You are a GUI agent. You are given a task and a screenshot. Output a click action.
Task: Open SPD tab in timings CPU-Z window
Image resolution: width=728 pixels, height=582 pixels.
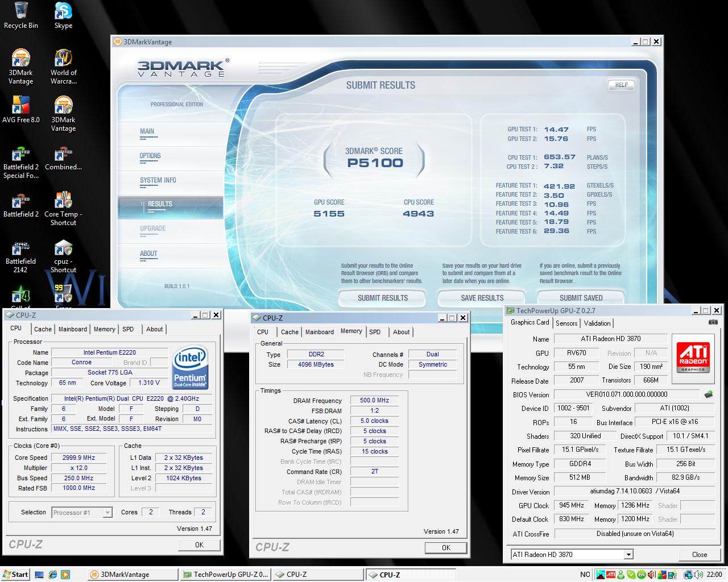click(x=375, y=332)
